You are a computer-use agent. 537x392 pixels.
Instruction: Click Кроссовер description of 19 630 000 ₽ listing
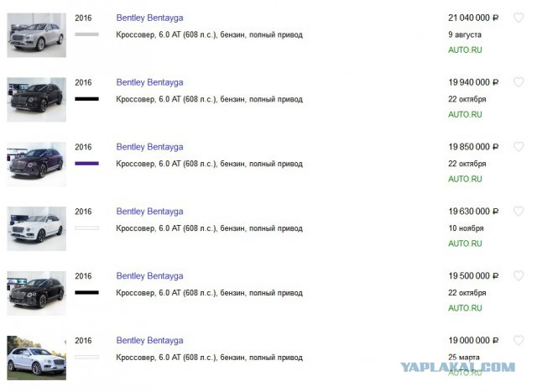pos(209,228)
